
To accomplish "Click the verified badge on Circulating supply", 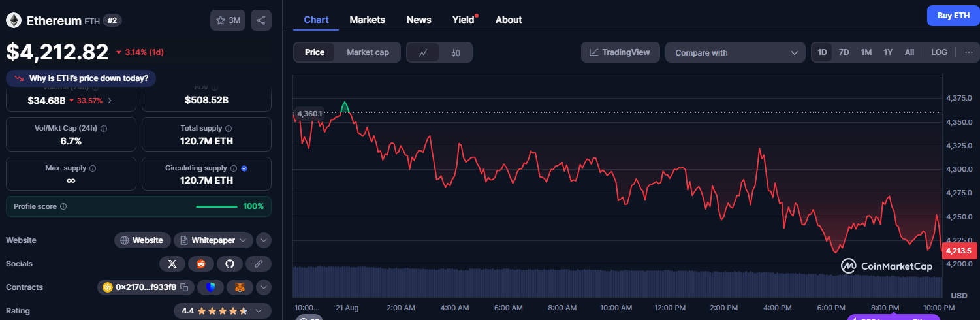I will [244, 168].
